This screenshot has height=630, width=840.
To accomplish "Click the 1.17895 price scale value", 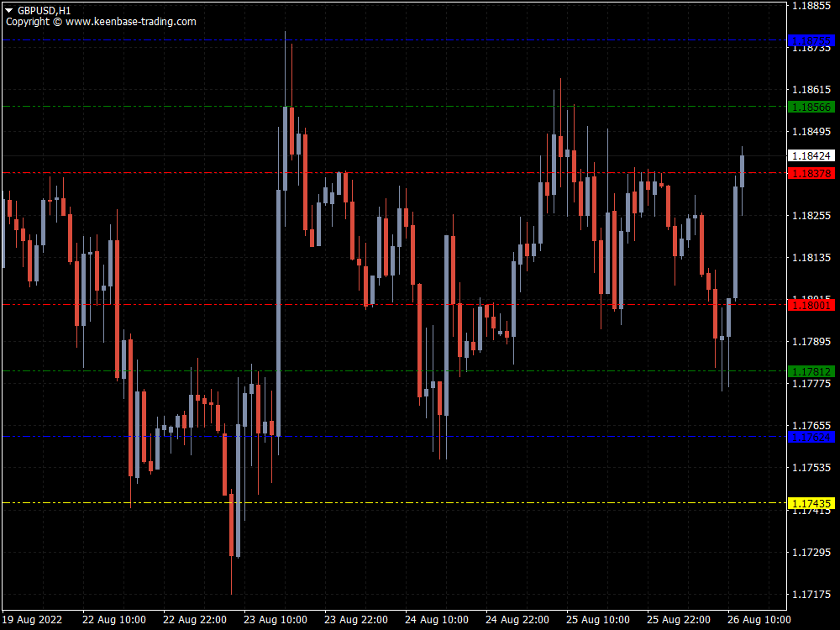I will coord(811,342).
